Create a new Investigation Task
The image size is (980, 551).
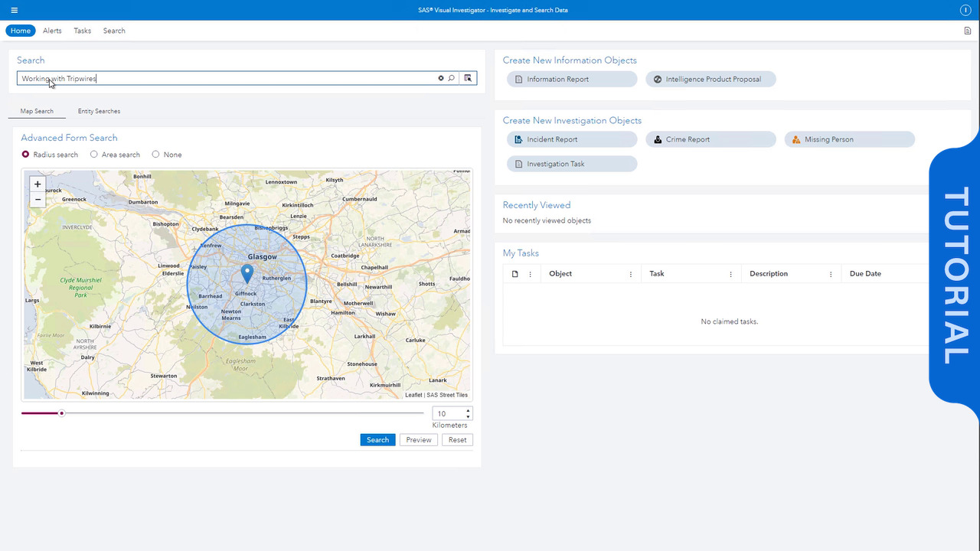point(572,164)
